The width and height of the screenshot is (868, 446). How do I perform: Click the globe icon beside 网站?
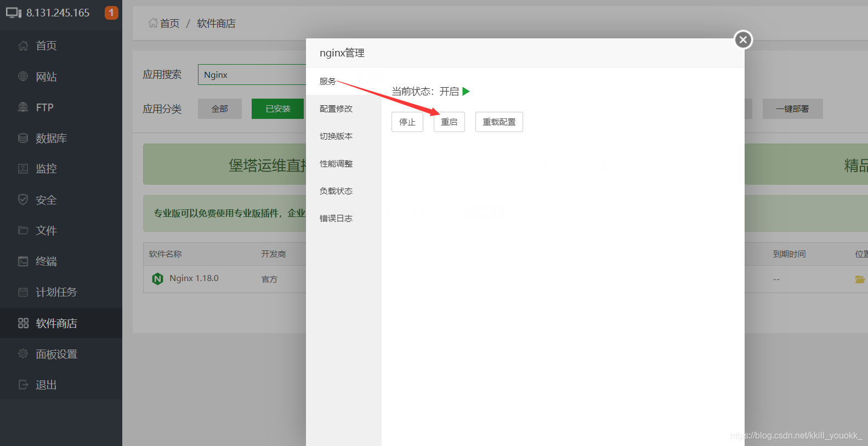coord(23,76)
